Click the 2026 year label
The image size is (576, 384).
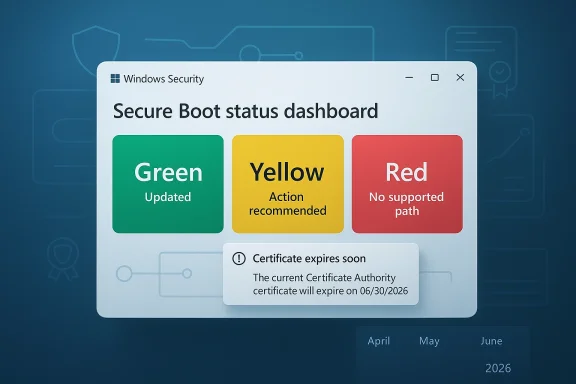(x=498, y=368)
